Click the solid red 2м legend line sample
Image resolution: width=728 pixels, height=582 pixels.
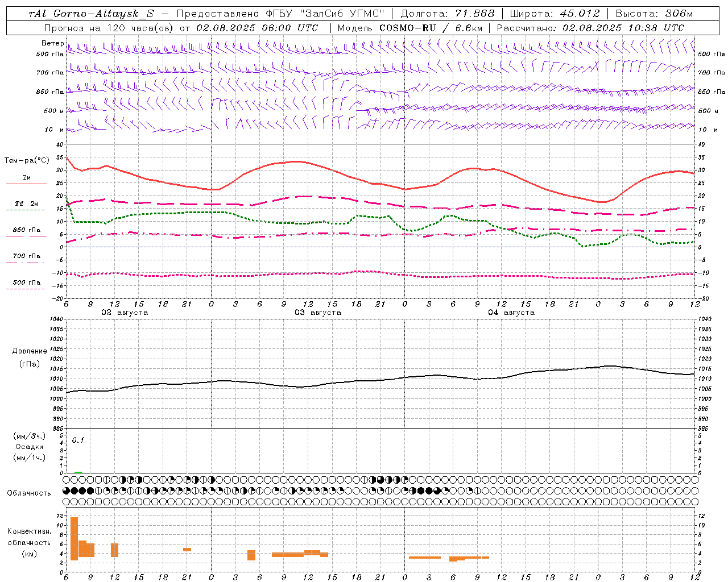[26, 184]
